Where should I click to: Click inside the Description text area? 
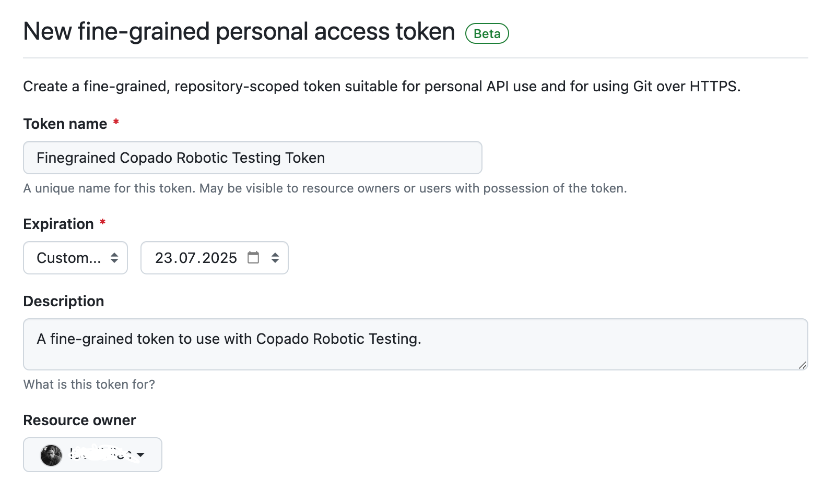416,344
